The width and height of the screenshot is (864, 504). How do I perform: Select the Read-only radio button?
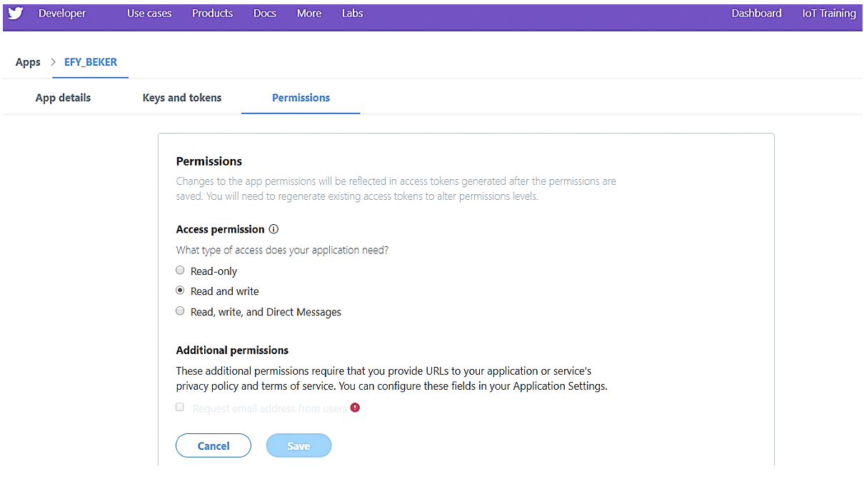pyautogui.click(x=180, y=271)
